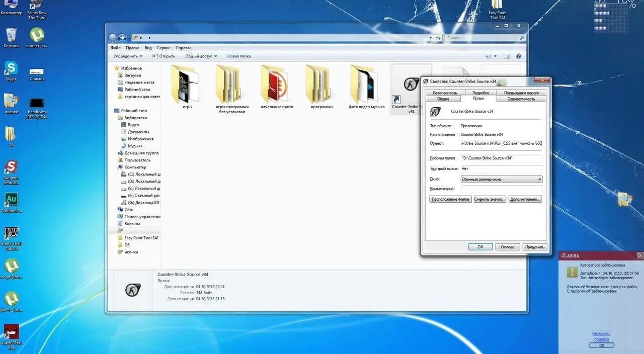The image size is (644, 354).
Task: Open the bandicam desktop file
Action: [37, 108]
